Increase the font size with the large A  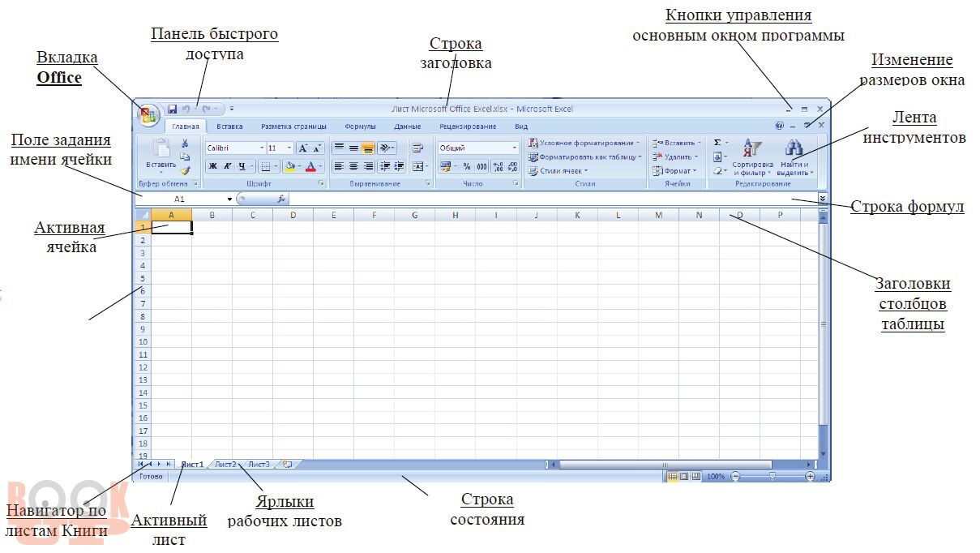(302, 148)
